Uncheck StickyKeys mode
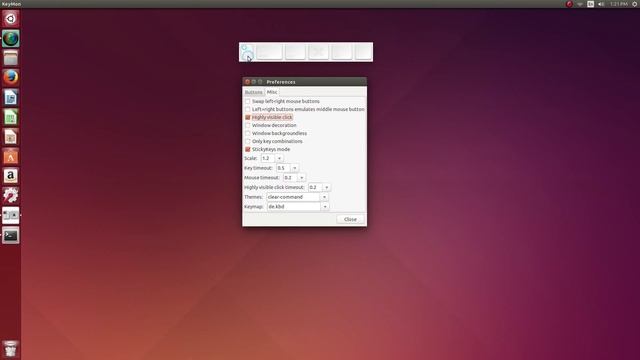Screen dimensions: 640x360 (x=247, y=149)
